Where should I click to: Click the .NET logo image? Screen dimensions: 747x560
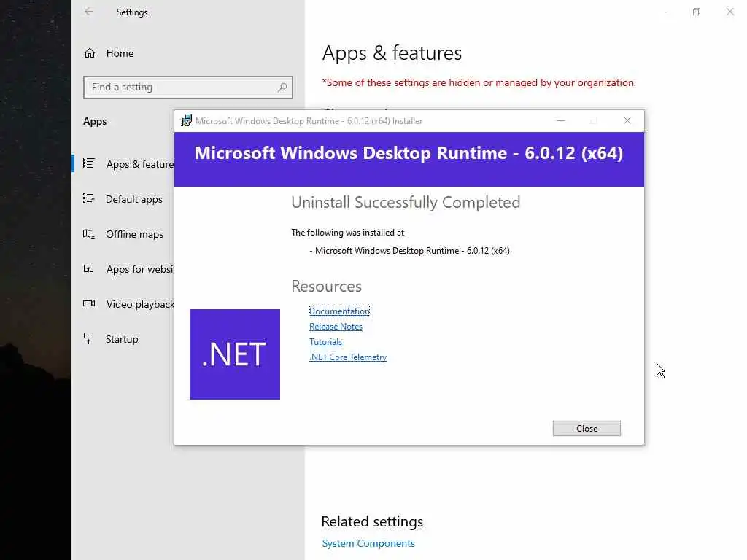click(235, 354)
